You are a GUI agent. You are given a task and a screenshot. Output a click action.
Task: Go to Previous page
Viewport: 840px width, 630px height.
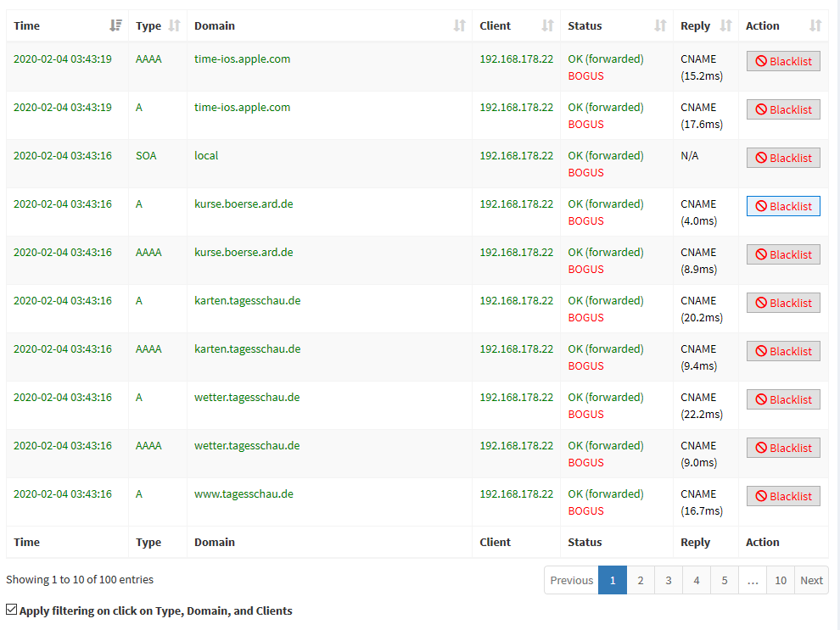(x=572, y=580)
